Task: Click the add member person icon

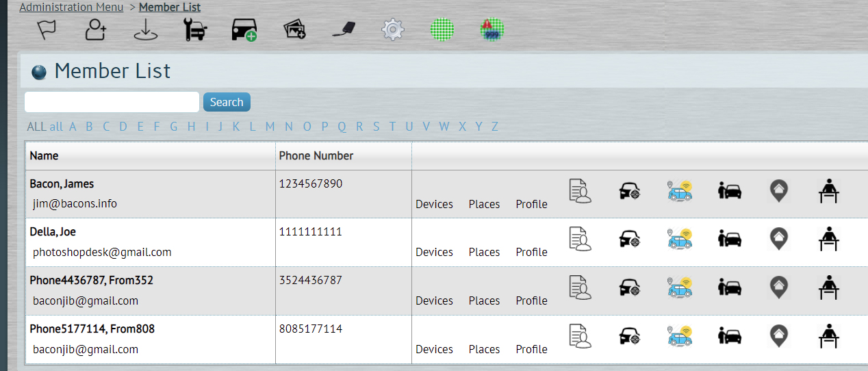Action: (96, 29)
